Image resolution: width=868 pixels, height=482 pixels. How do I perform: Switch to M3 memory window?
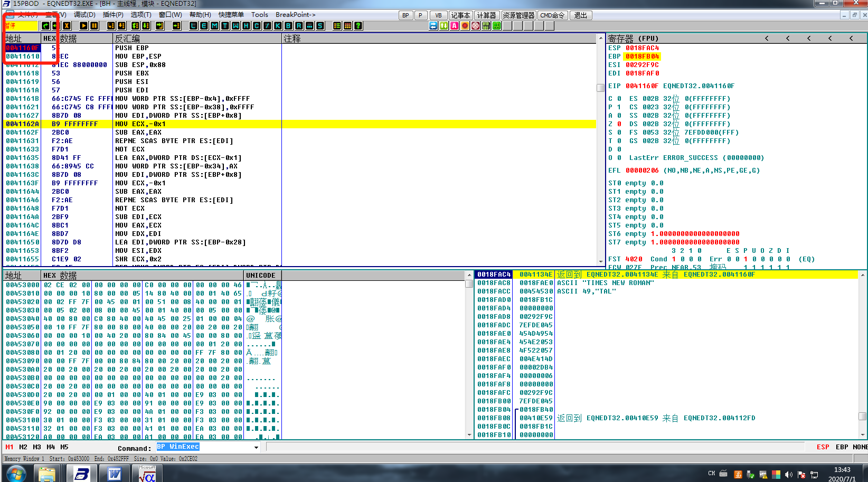[x=37, y=447]
